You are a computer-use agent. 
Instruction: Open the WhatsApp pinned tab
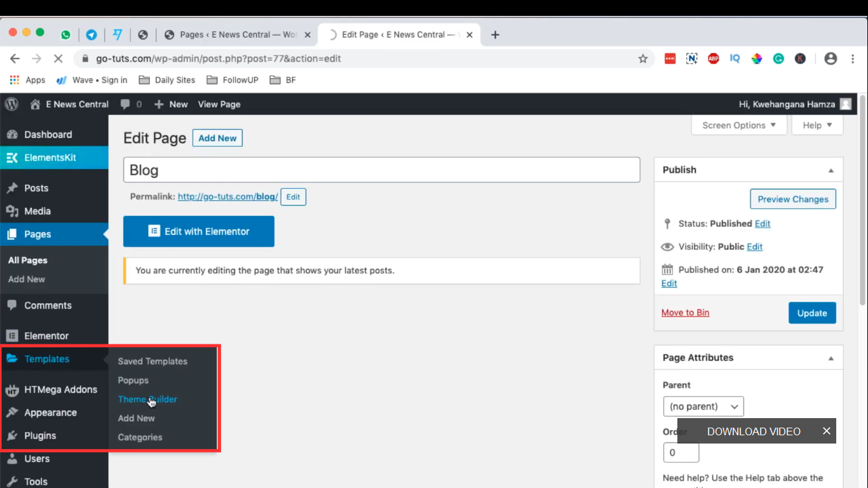(x=66, y=35)
